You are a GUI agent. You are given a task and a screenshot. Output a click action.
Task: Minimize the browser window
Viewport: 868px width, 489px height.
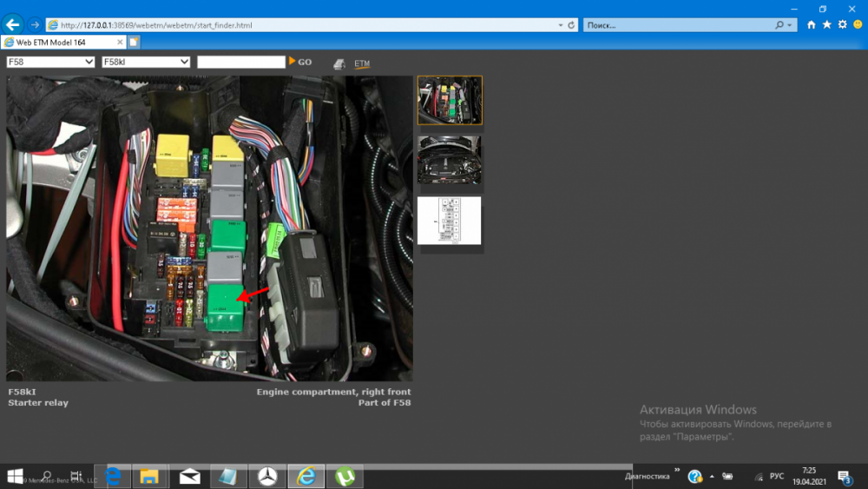tap(794, 9)
